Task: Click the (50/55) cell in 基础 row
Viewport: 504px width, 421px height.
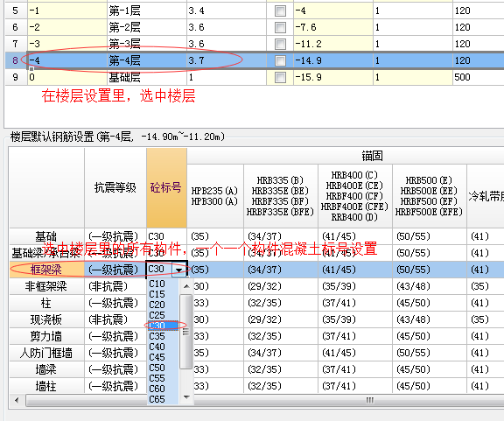Action: tap(429, 236)
